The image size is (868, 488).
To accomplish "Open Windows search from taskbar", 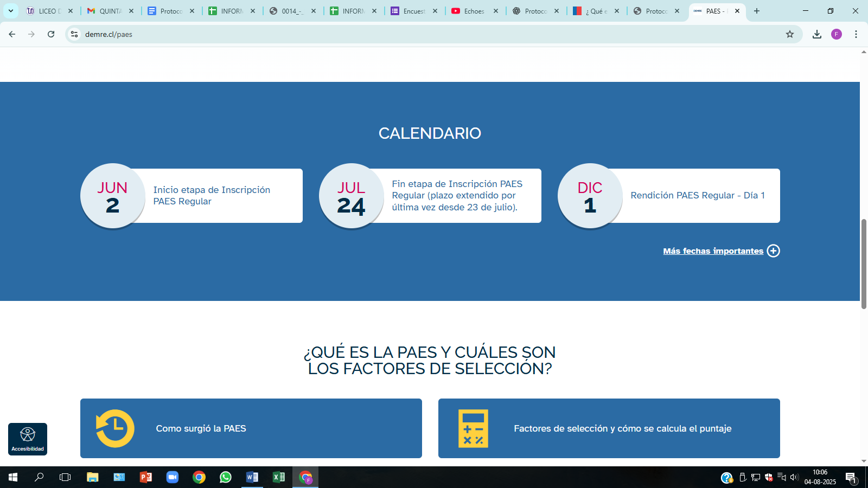I will pyautogui.click(x=39, y=477).
